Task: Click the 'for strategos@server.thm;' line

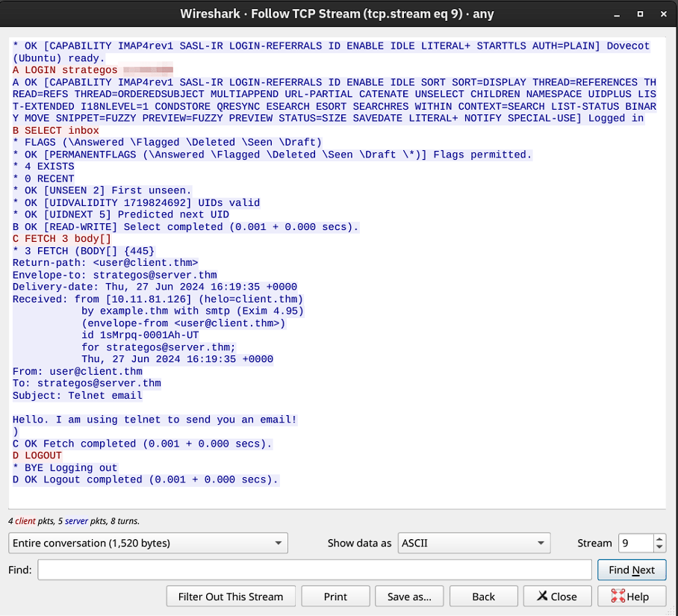Action: (x=159, y=347)
